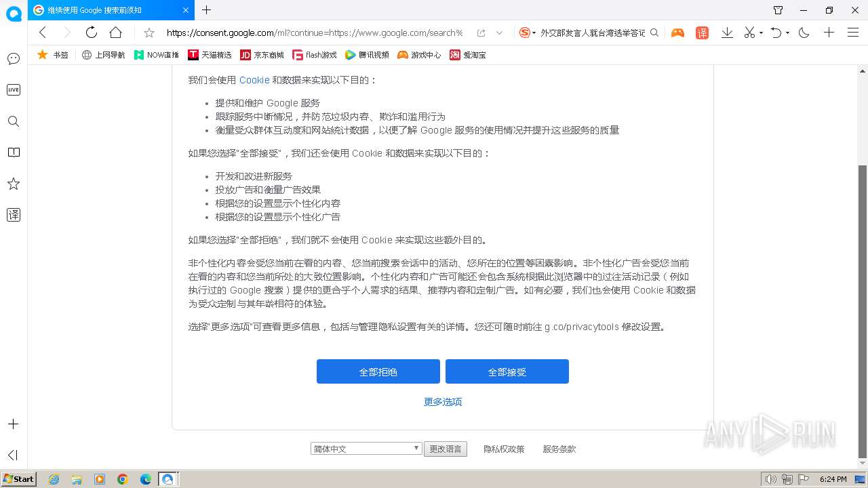The height and width of the screenshot is (488, 868).
Task: Open the 天猫精选 bookmark
Action: pos(210,55)
